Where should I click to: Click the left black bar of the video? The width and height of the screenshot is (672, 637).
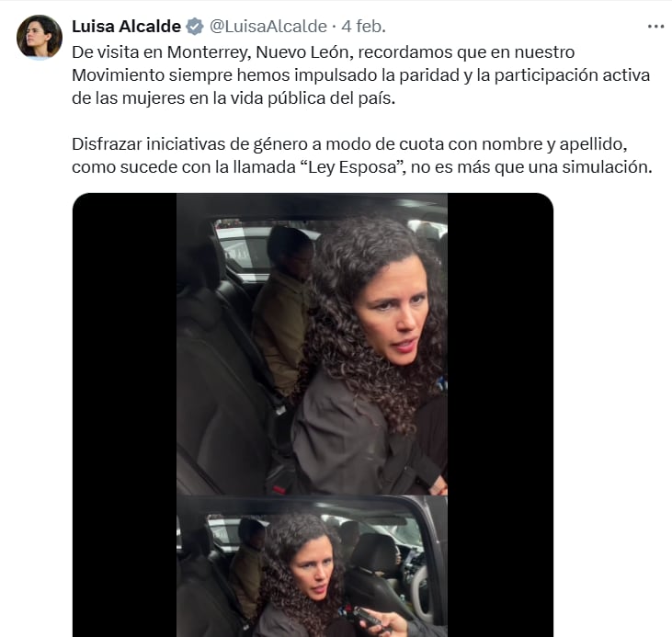click(125, 415)
